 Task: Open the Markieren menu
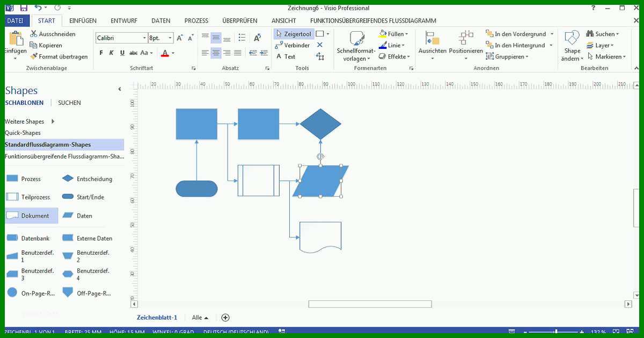tap(606, 56)
